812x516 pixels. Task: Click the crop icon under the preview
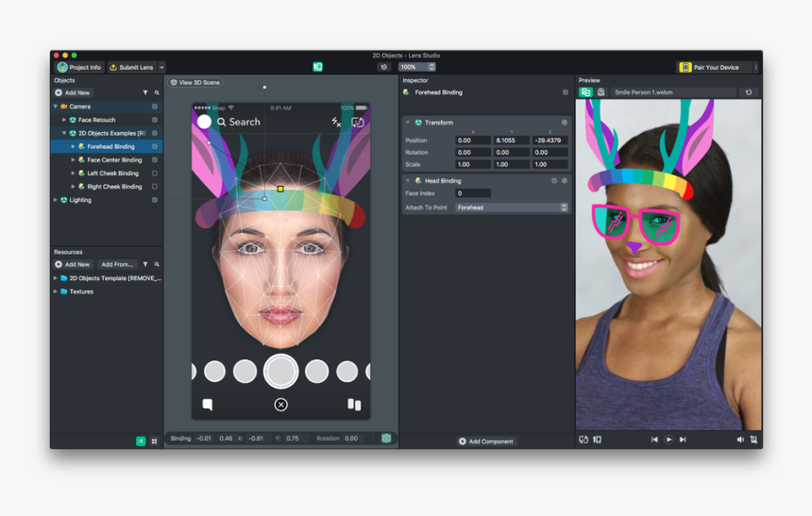click(753, 440)
